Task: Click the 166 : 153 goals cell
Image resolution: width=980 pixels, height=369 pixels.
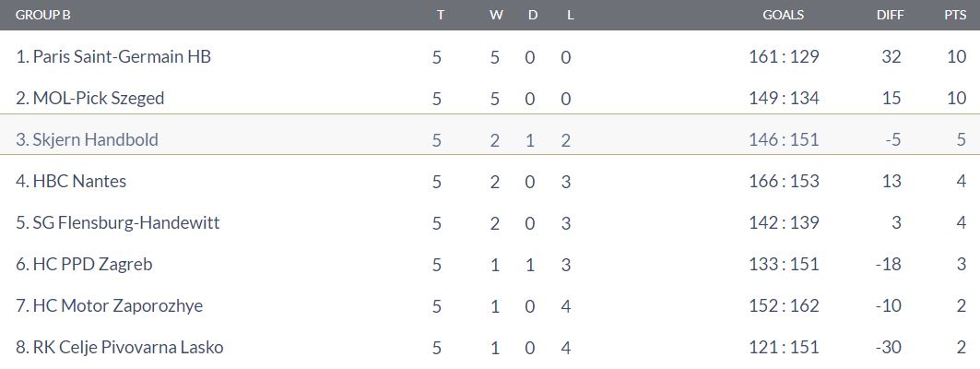Action: click(x=784, y=182)
